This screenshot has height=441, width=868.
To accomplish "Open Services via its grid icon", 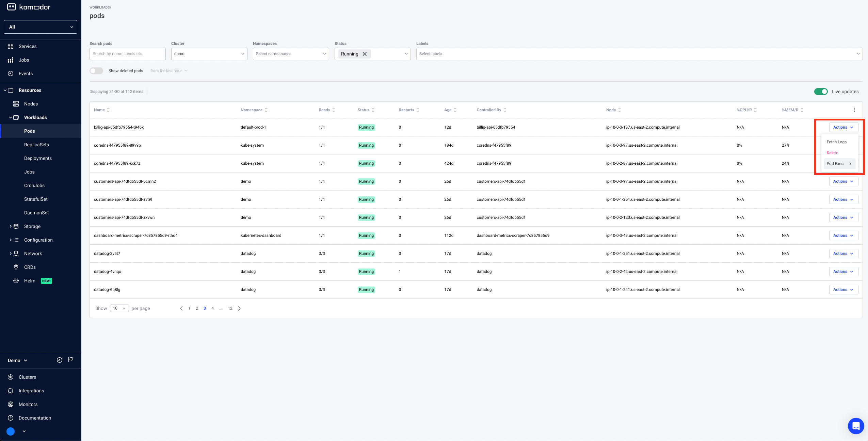I will point(11,46).
